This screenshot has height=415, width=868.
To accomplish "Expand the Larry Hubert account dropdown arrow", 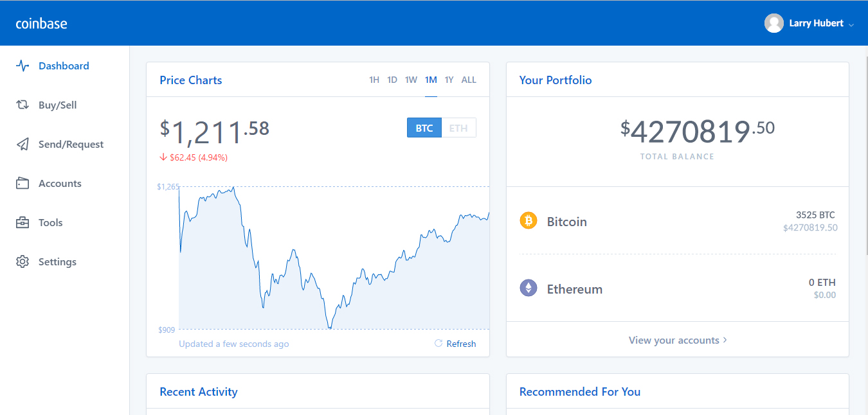I will pyautogui.click(x=851, y=24).
